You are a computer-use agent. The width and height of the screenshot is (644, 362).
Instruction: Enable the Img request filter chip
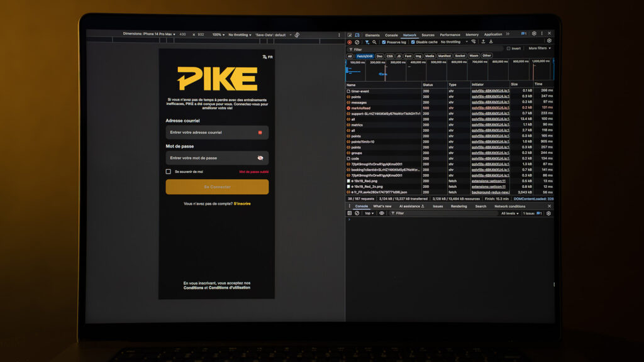point(418,56)
